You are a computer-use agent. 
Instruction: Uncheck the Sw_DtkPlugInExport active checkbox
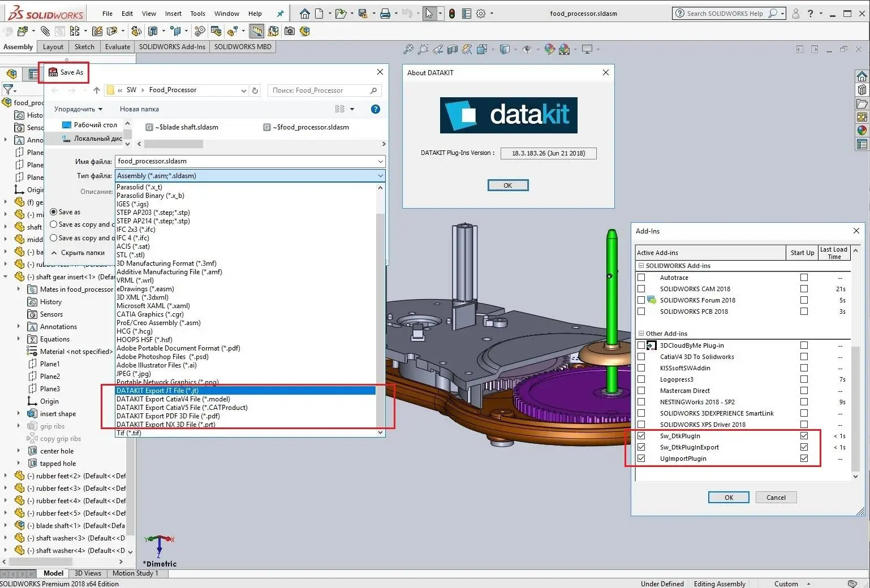tap(641, 447)
